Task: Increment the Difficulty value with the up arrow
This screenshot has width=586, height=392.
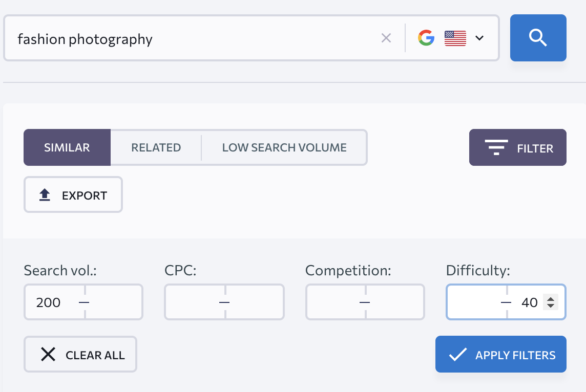Action: (x=551, y=298)
